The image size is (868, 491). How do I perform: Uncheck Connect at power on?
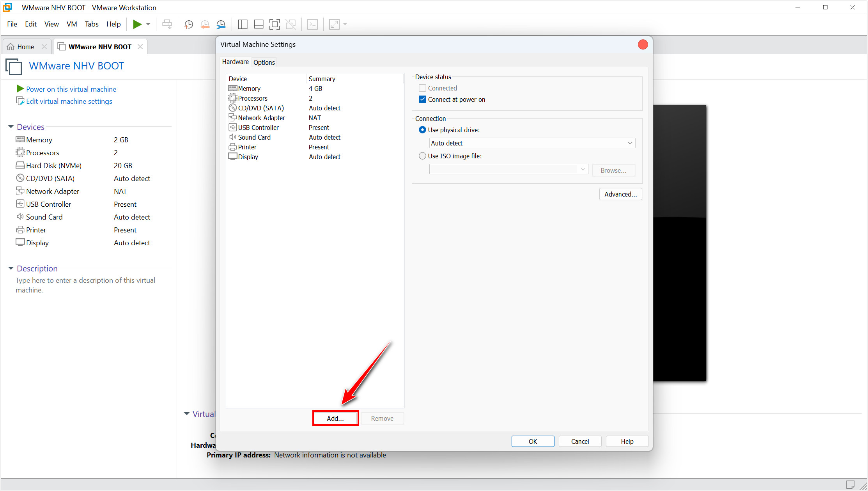422,99
